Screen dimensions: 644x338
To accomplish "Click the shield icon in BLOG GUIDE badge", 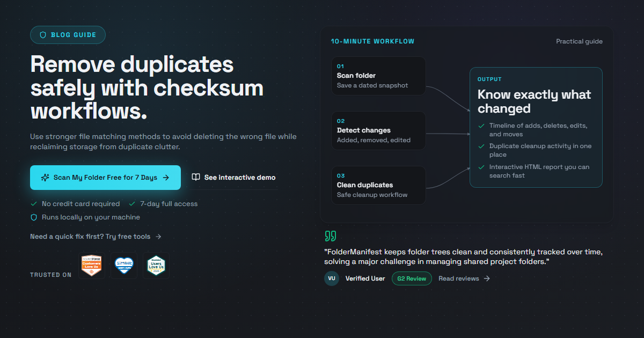I will 43,35.
